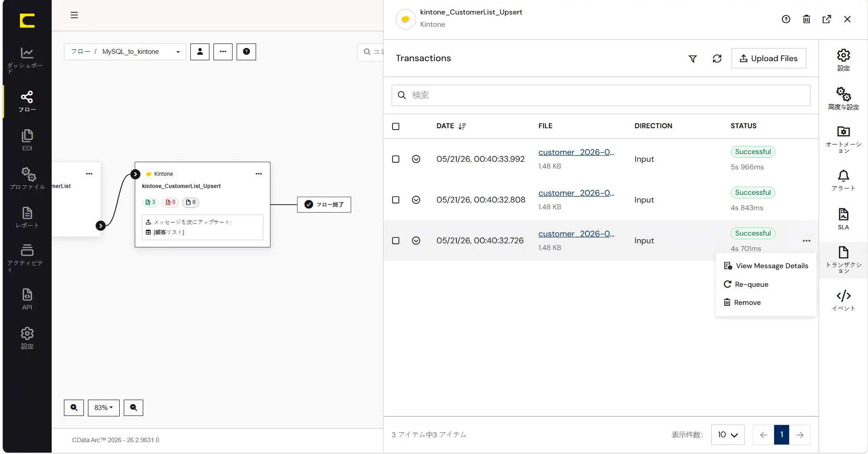The height and width of the screenshot is (454, 868).
Task: Go to the フロー flows section
Action: coord(27,101)
